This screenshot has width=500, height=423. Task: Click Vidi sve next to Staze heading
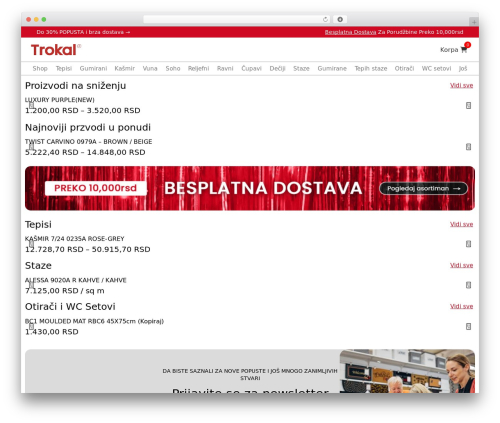pos(461,265)
